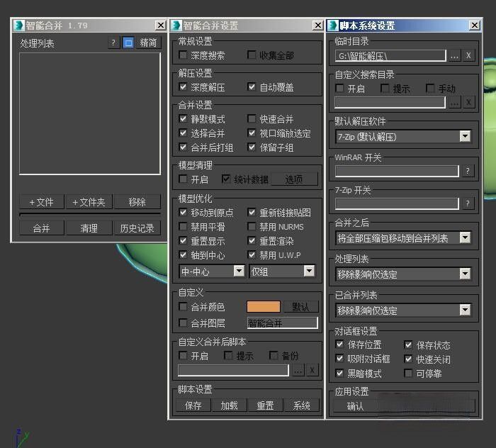
Task: Expand the 中-中心 pivot dropdown
Action: [x=212, y=271]
